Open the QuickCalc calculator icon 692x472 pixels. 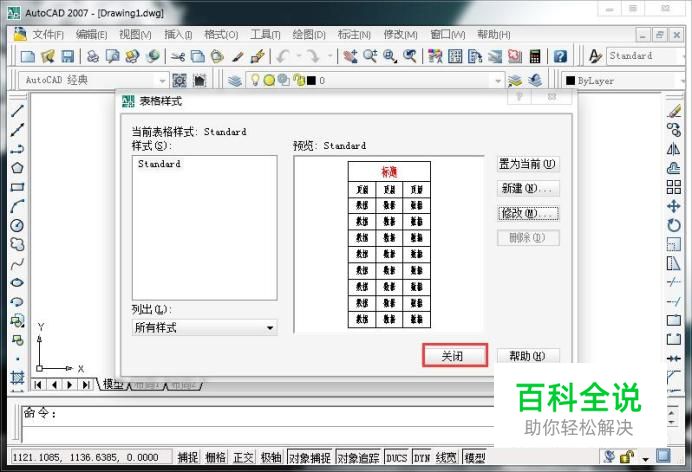(x=535, y=56)
